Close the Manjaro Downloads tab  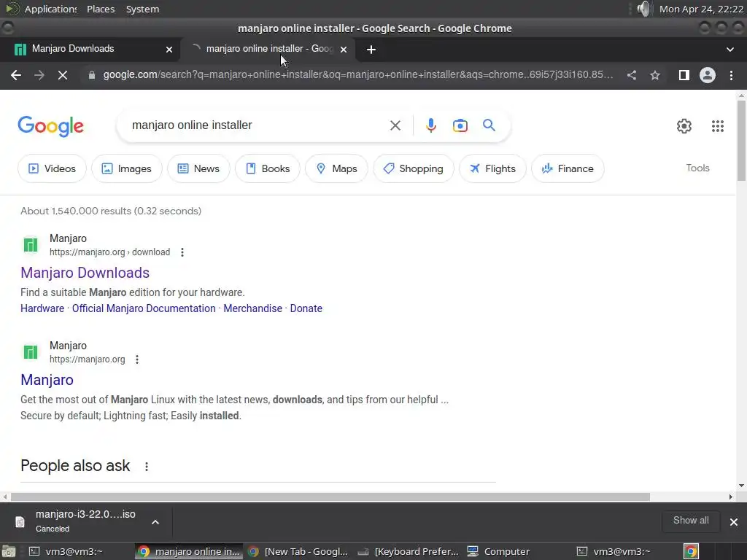pyautogui.click(x=169, y=50)
